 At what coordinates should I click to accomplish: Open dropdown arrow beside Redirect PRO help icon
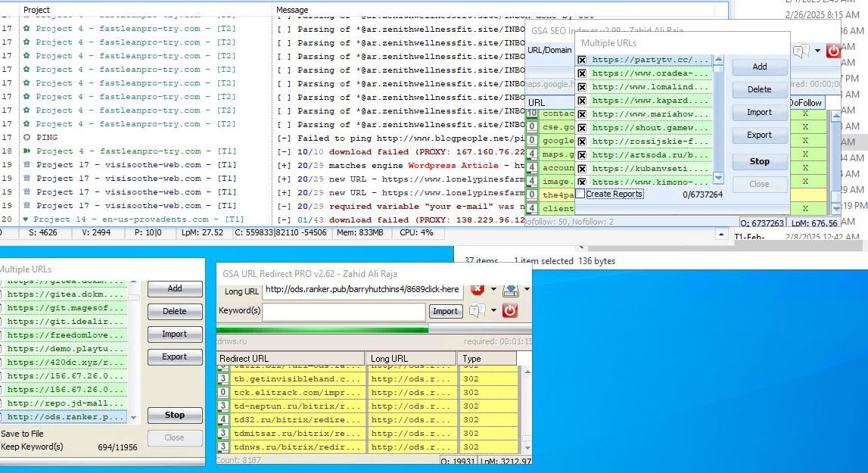pyautogui.click(x=494, y=310)
